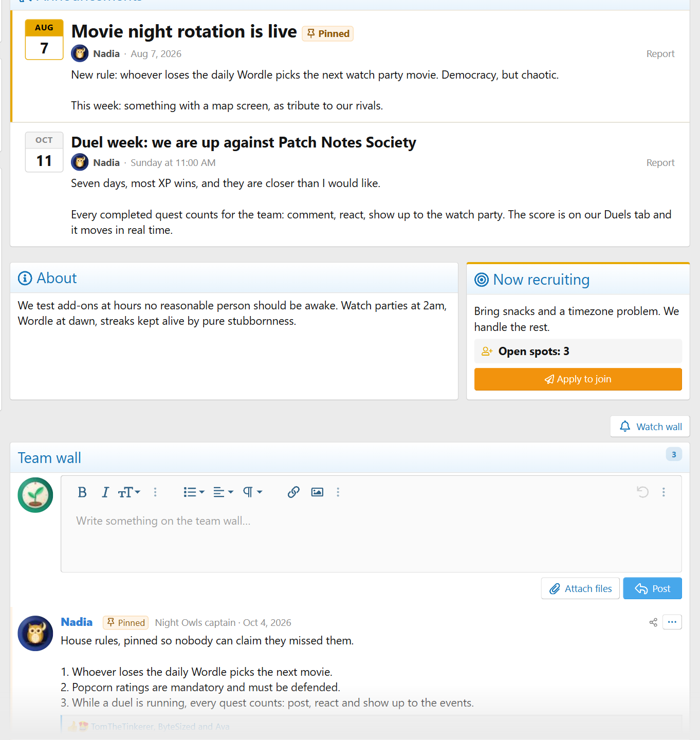The height and width of the screenshot is (740, 700).
Task: Open editor toolbar's far-right options menu
Action: pyautogui.click(x=664, y=492)
